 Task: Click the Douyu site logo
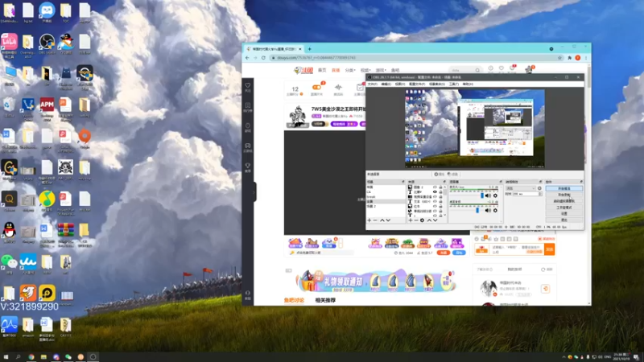pos(303,70)
